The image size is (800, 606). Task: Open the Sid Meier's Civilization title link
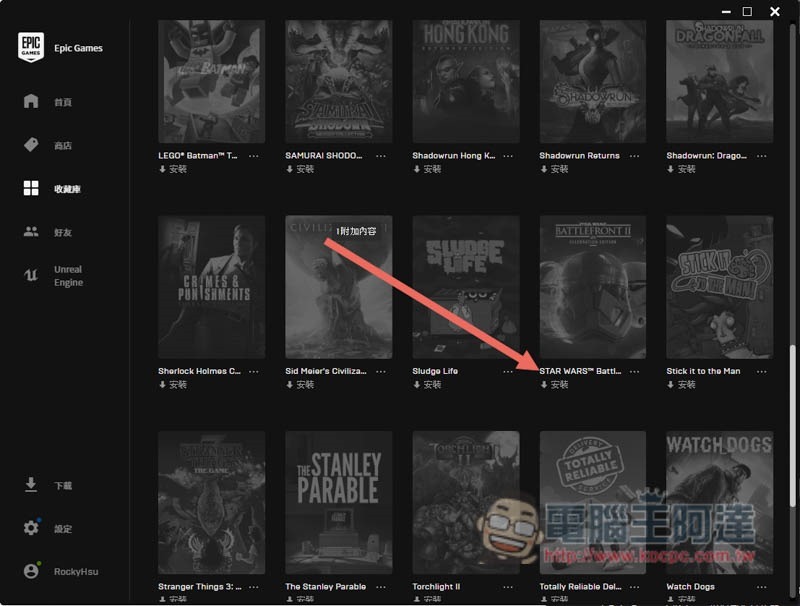(x=326, y=371)
